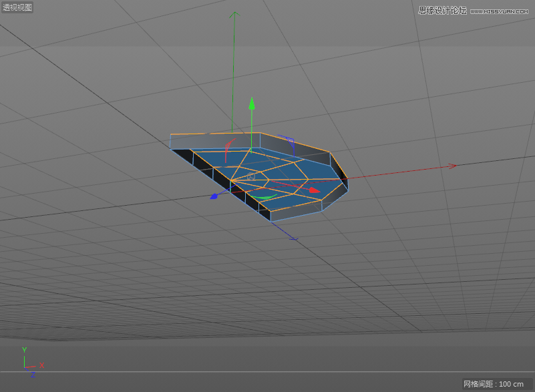Open the WWW.MISSYUAN.COM watermark link

click(498, 11)
